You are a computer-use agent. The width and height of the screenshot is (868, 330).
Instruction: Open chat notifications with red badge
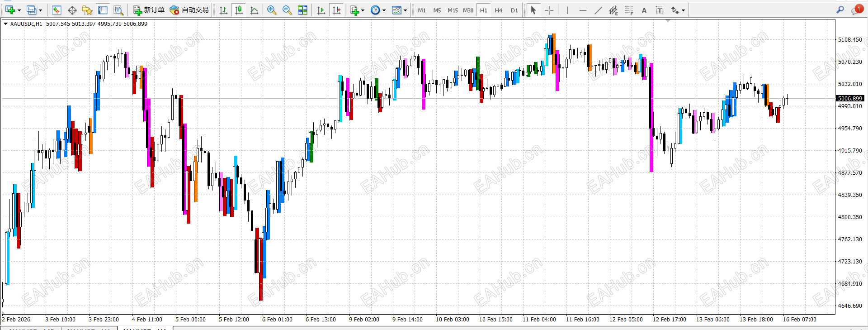click(857, 10)
